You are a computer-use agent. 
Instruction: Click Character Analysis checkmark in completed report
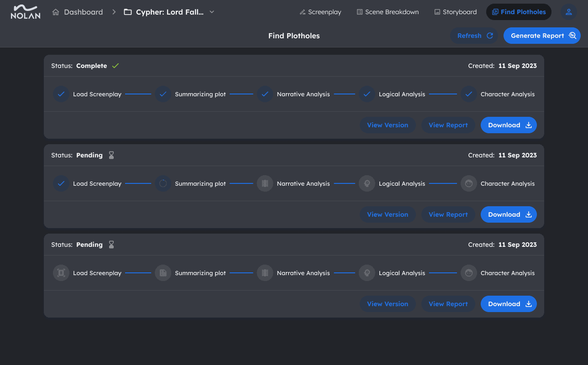(468, 94)
